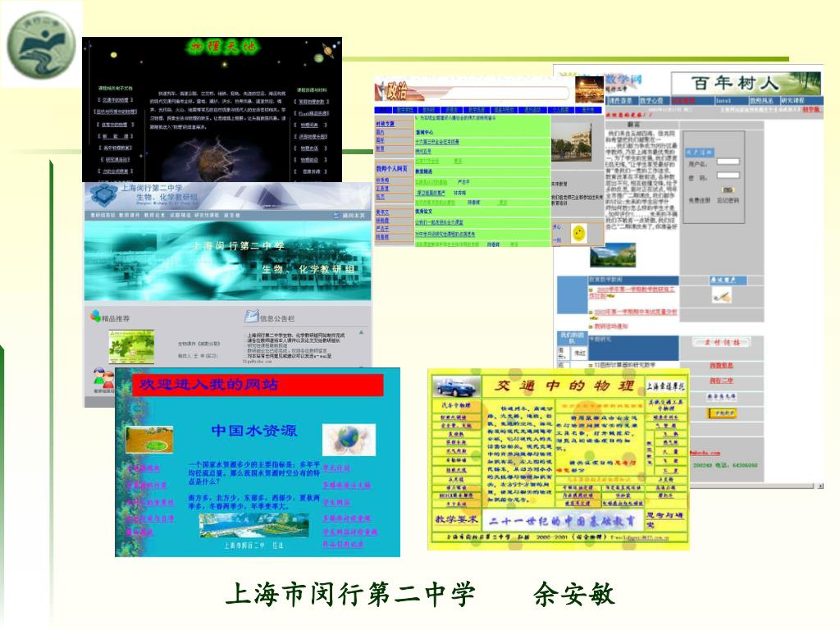The width and height of the screenshot is (840, 630).
Task: Open the yellow field photo on water site
Action: coord(149,441)
